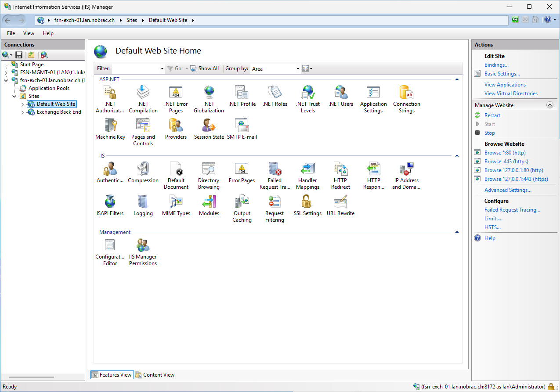560x392 pixels.
Task: Open the Authentication feature
Action: 110,173
